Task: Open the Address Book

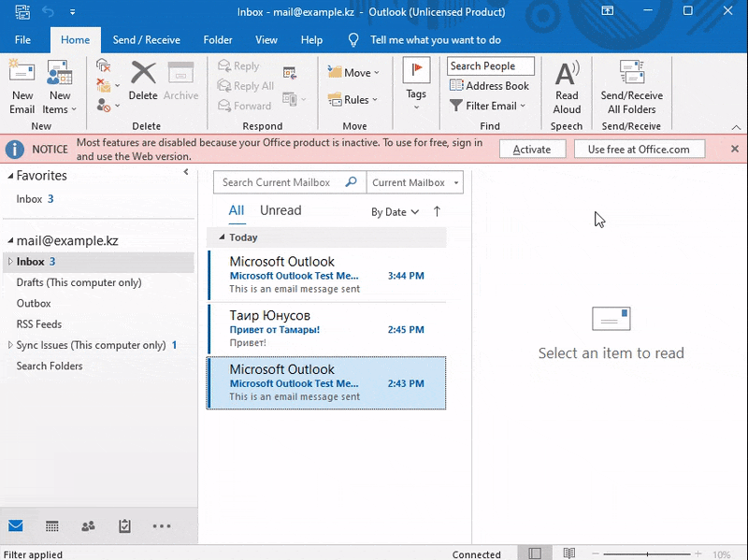Action: [x=489, y=86]
